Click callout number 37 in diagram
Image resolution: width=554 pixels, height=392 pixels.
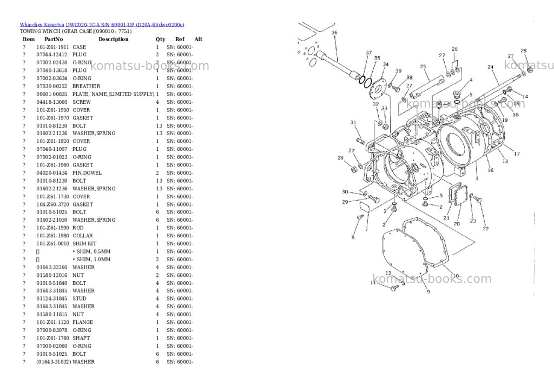pos(368,52)
